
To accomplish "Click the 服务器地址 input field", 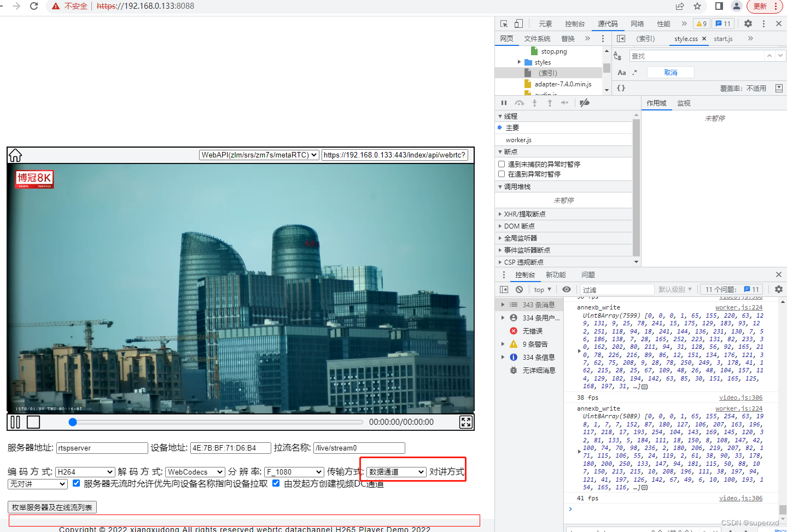I will point(102,448).
